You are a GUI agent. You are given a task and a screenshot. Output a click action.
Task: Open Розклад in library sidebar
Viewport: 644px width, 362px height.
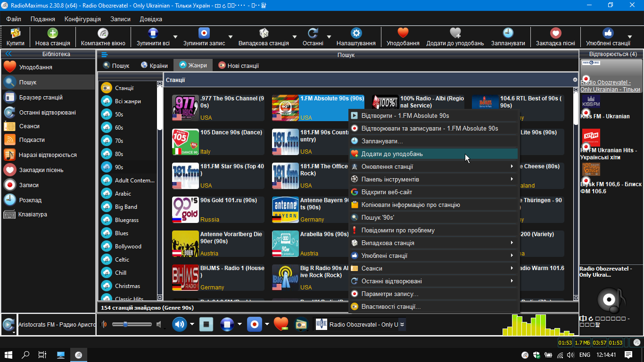[48, 200]
